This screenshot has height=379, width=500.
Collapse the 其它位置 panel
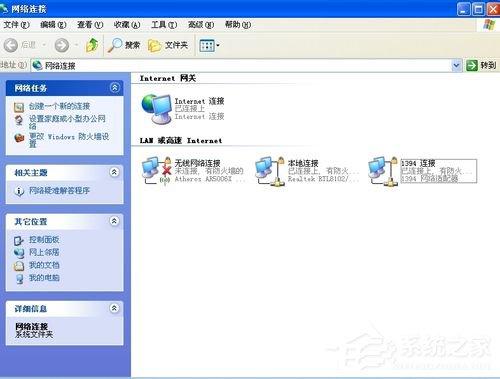(114, 221)
